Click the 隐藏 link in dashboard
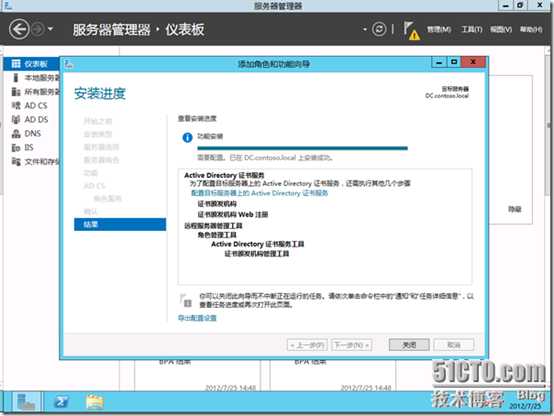The height and width of the screenshot is (416, 554). (x=515, y=209)
